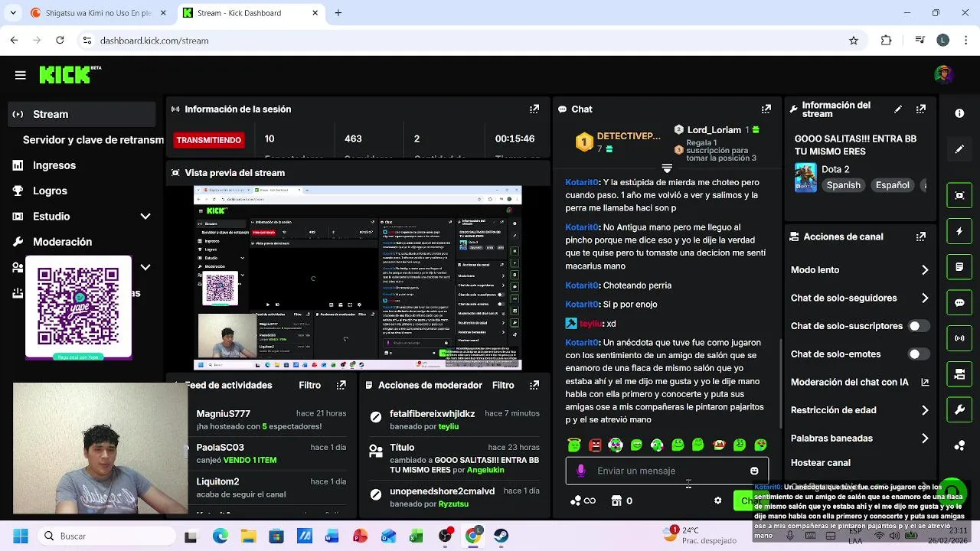Open Steam from the taskbar
The width and height of the screenshot is (980, 551).
(501, 536)
